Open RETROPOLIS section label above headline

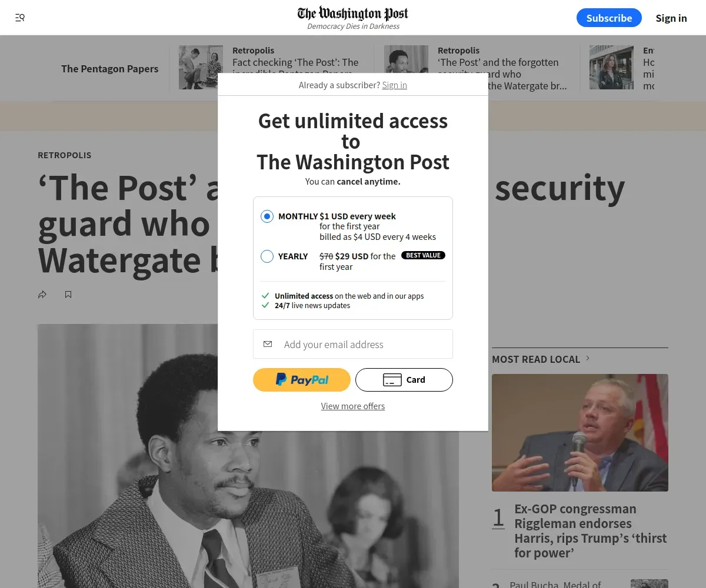click(65, 155)
